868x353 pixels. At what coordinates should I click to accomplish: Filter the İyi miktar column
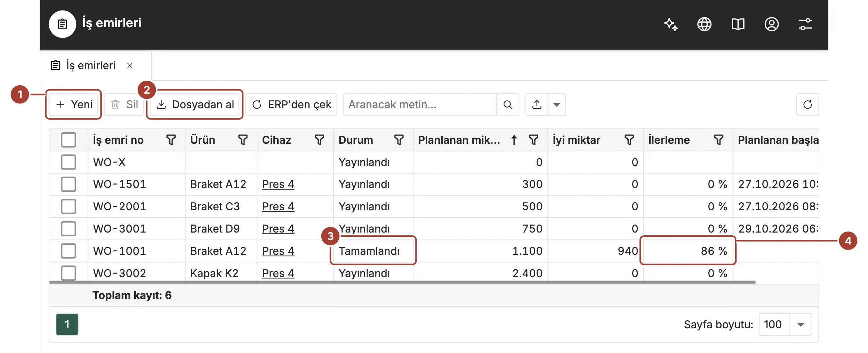pyautogui.click(x=629, y=140)
